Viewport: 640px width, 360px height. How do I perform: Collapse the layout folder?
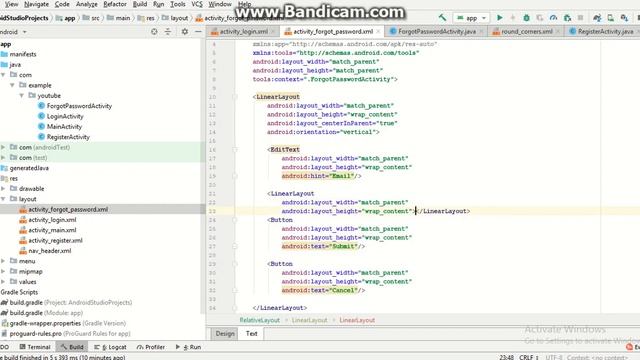point(3,199)
